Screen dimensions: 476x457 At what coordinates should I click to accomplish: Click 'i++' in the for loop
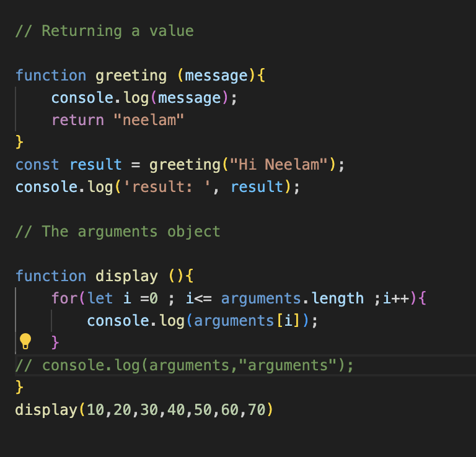(x=396, y=298)
